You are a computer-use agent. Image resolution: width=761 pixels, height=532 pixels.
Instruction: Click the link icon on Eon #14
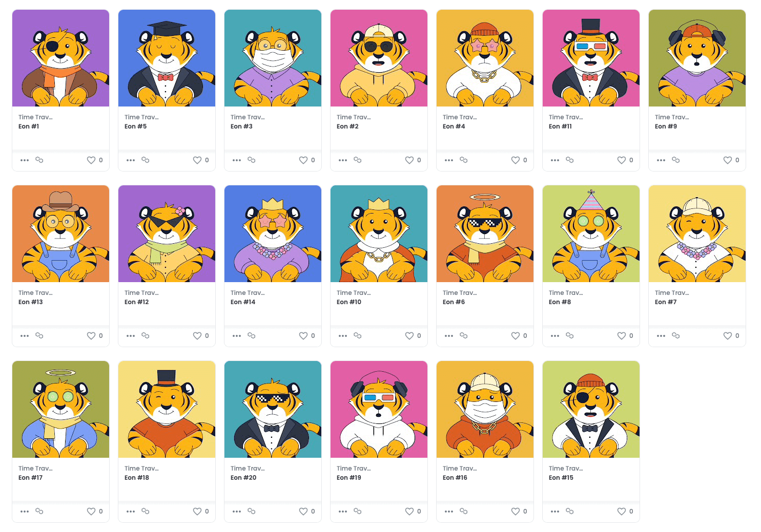(x=252, y=336)
